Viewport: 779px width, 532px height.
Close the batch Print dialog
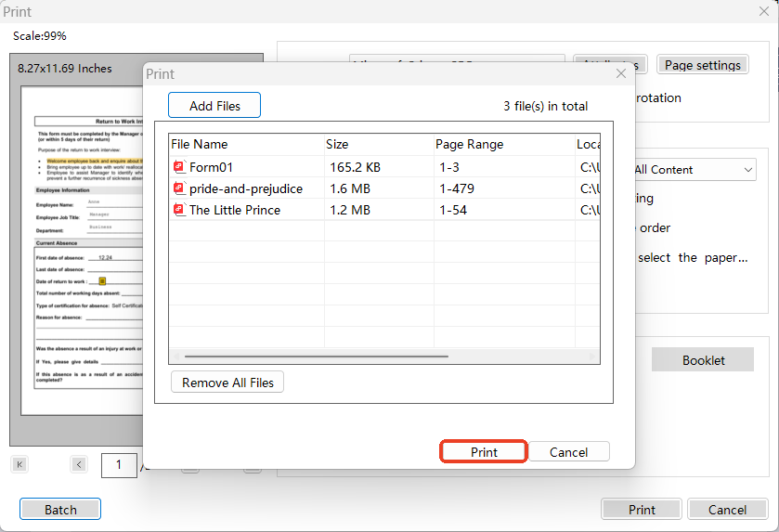621,73
